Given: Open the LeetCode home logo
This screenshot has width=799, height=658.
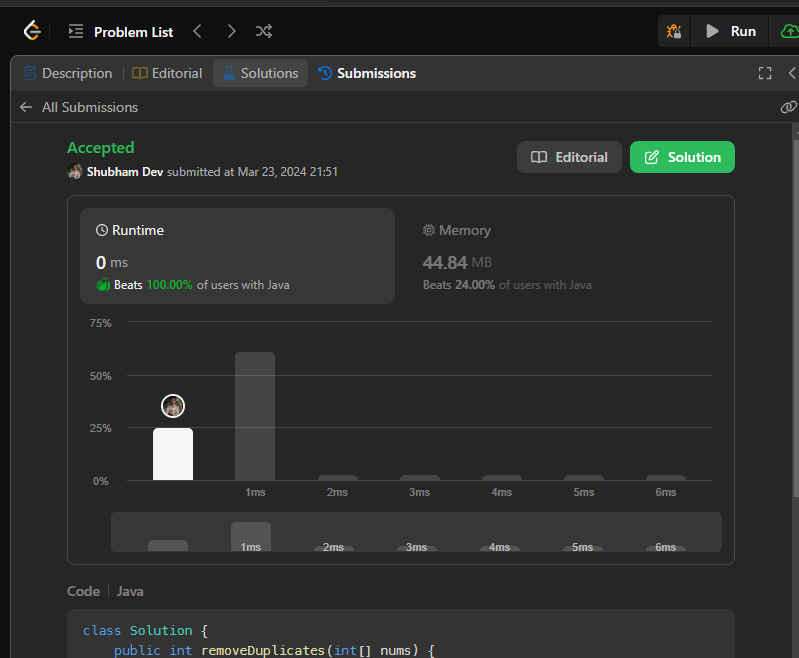Looking at the screenshot, I should pyautogui.click(x=32, y=31).
